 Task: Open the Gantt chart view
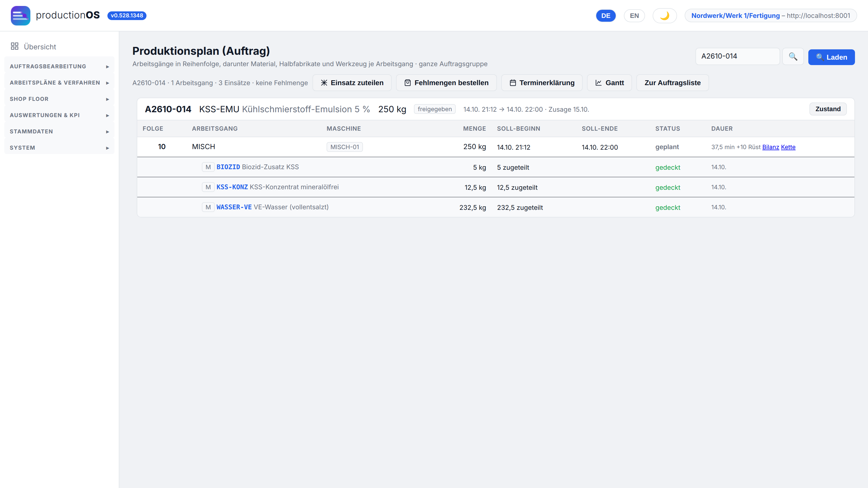pos(609,82)
